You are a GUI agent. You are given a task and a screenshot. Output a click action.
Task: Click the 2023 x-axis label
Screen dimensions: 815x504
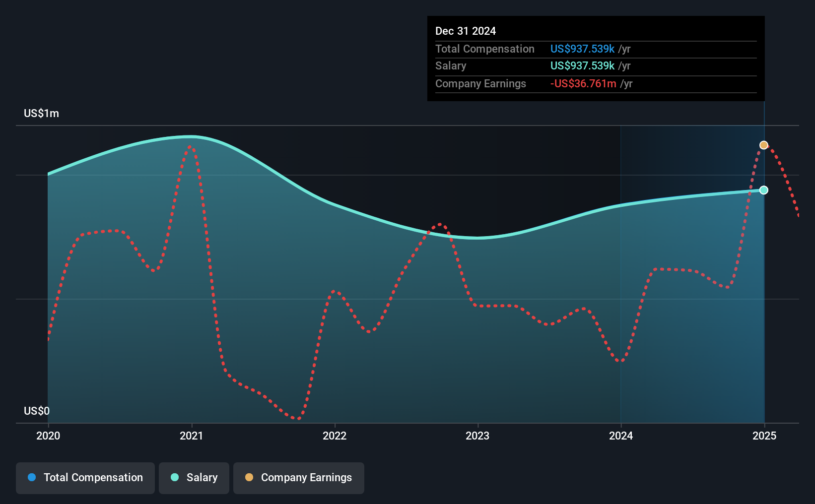(x=477, y=436)
